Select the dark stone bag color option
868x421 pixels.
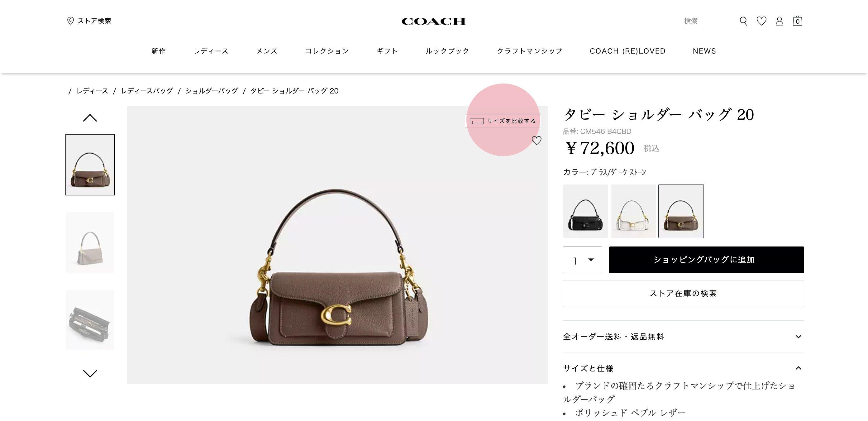tap(681, 211)
